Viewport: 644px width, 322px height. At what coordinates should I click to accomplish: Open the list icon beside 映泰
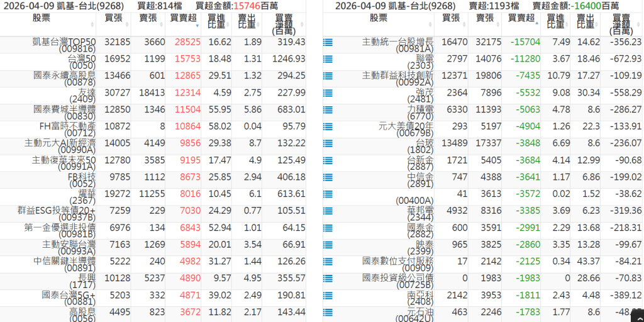pyautogui.click(x=328, y=244)
